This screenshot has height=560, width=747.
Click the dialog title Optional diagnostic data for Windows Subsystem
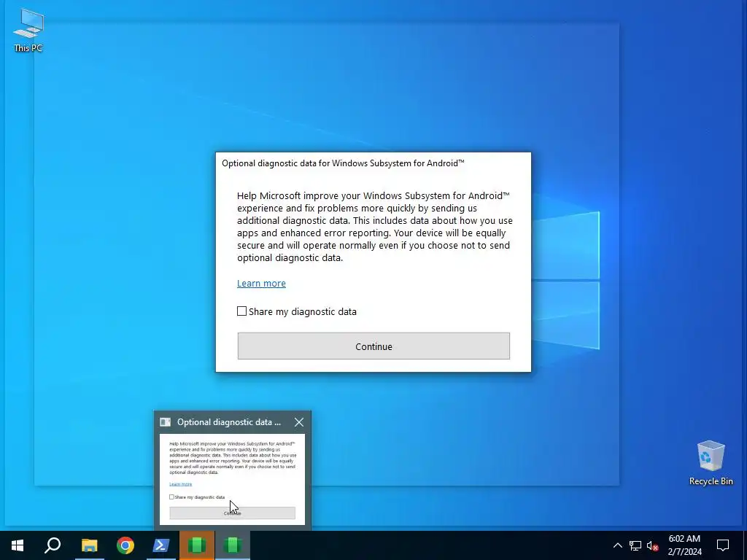[x=343, y=163]
